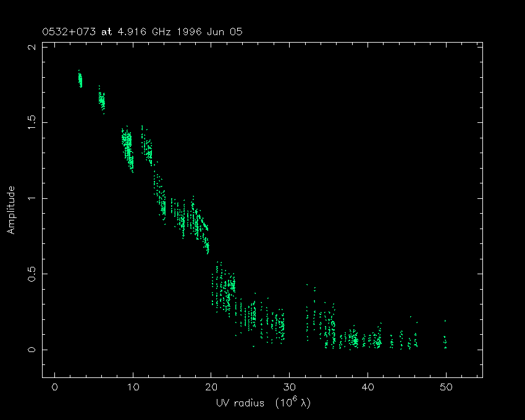Image resolution: width=525 pixels, height=420 pixels.
Task: Click the y-axis tick label "1"
Action: click(31, 198)
